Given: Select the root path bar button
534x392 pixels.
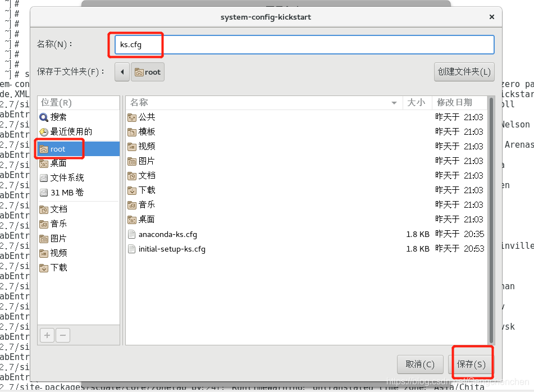Looking at the screenshot, I should pos(148,72).
